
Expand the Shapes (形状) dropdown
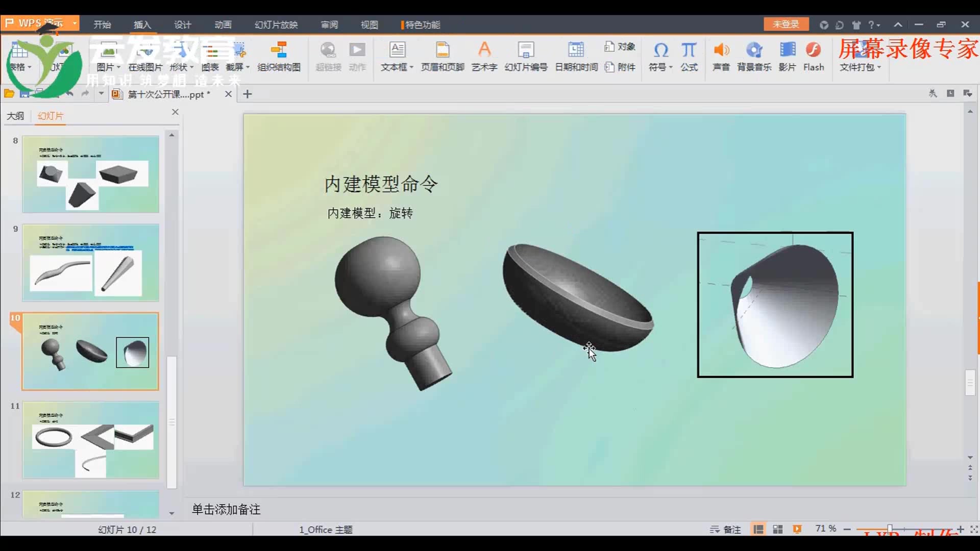click(191, 67)
